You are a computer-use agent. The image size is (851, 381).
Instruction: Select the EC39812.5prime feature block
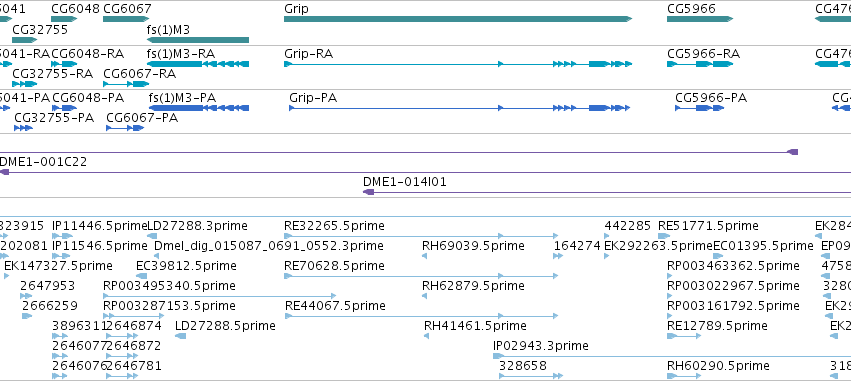141,276
